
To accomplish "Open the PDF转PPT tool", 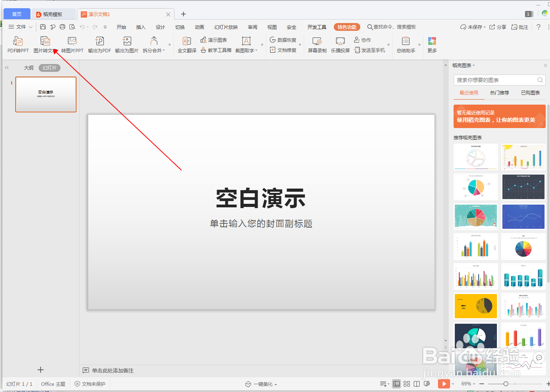I will 18,45.
